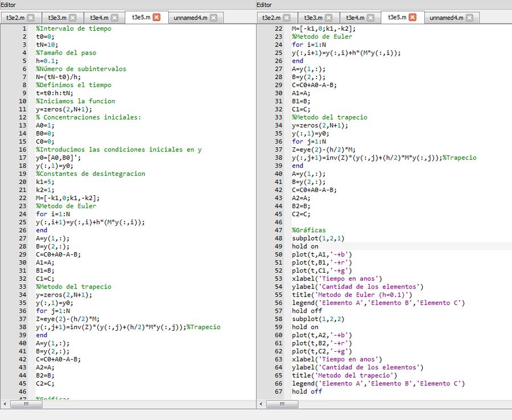Close the active t3e5.m tab in left editor

156,17
